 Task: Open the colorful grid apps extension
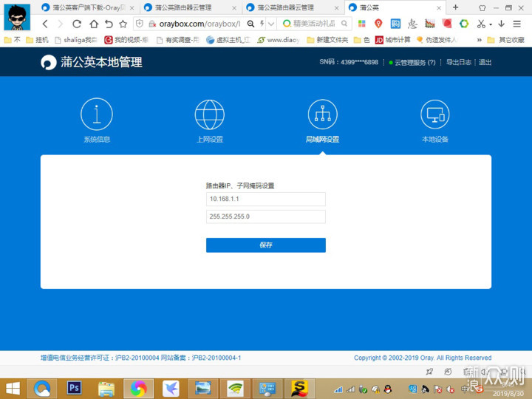361,24
